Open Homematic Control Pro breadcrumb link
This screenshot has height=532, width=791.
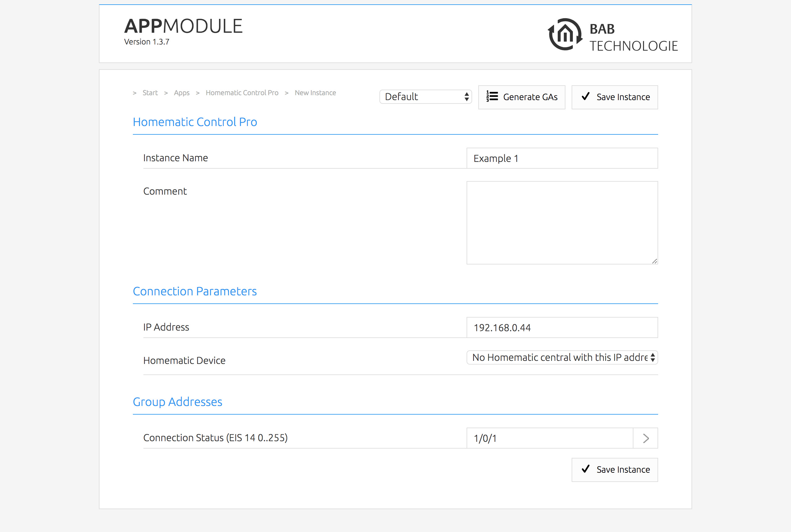click(242, 93)
